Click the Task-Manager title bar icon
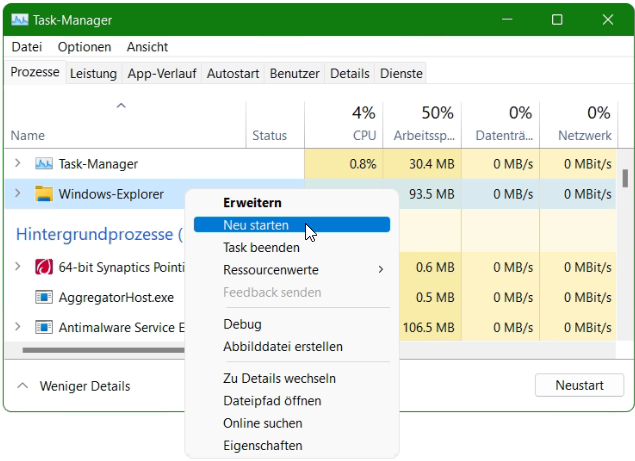635x461 pixels. (20, 19)
